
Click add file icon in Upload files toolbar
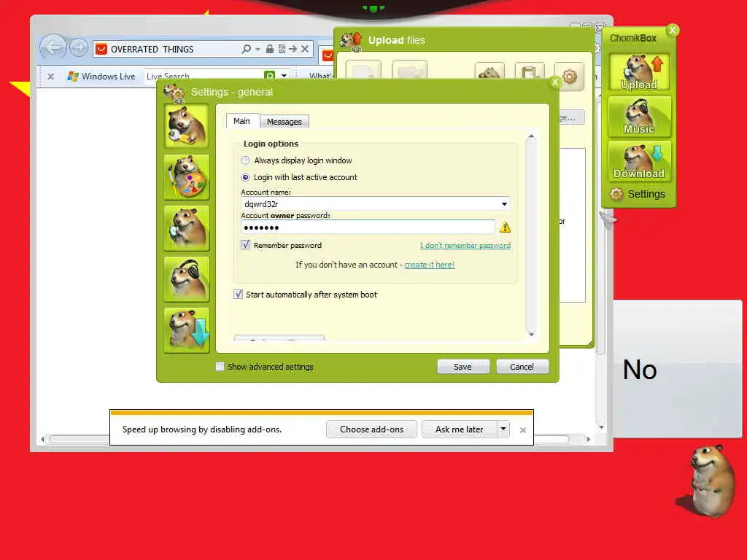(x=363, y=70)
